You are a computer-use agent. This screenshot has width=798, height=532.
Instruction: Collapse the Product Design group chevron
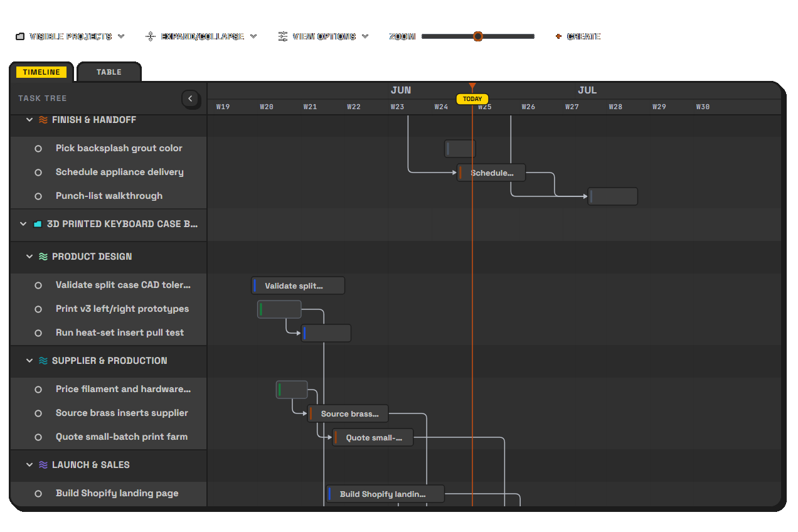[x=29, y=257]
